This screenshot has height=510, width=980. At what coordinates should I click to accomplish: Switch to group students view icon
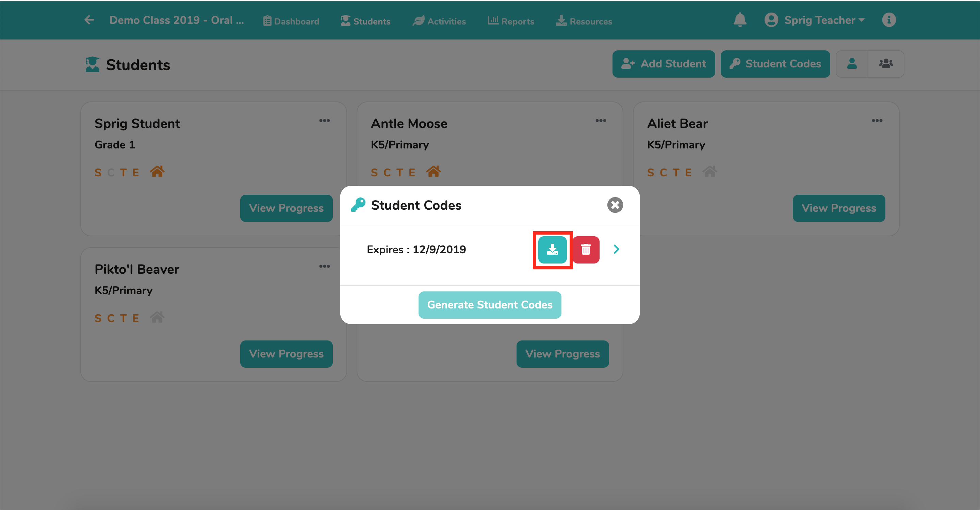point(886,64)
